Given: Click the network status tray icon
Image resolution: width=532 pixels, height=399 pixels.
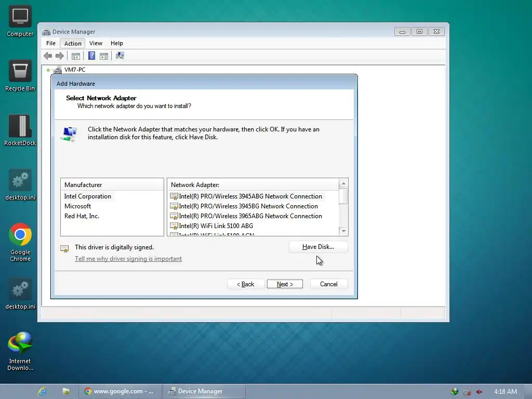Looking at the screenshot, I should (x=467, y=392).
